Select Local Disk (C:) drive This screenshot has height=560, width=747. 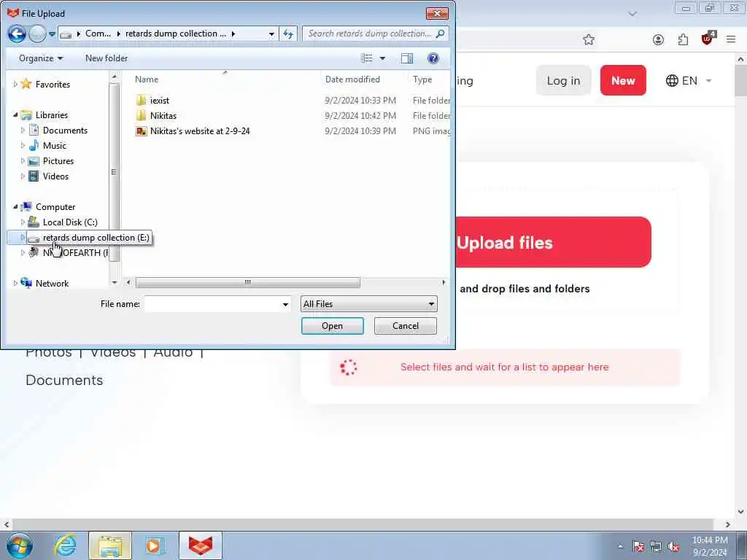(70, 222)
